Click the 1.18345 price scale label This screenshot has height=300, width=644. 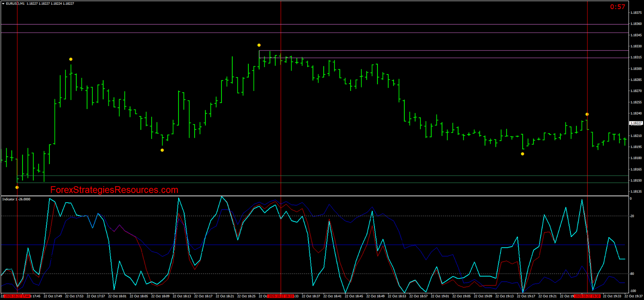[636, 35]
